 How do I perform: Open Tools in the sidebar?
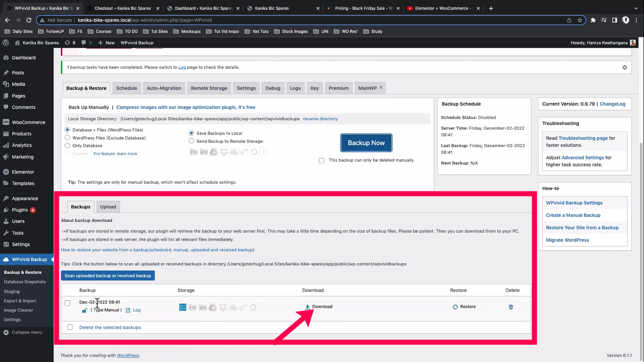[18, 233]
